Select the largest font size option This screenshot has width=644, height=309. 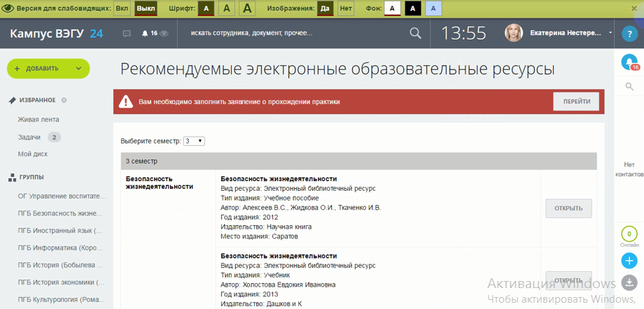[x=248, y=8]
